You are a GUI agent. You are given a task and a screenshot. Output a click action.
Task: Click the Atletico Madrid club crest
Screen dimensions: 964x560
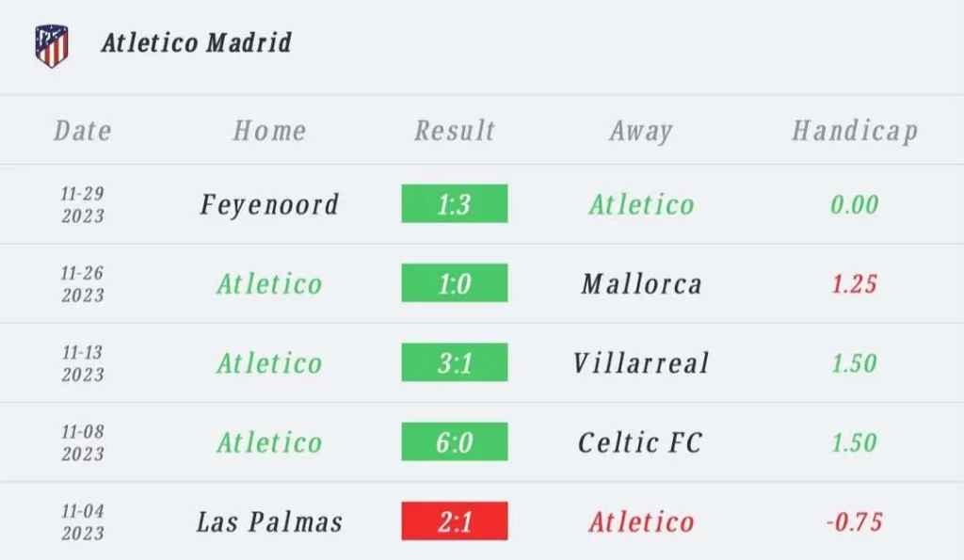pos(52,45)
